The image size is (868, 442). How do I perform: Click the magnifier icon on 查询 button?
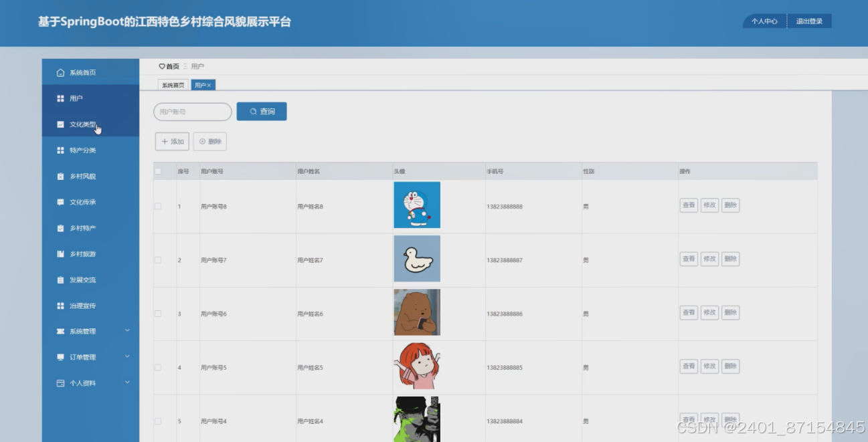[x=253, y=112]
